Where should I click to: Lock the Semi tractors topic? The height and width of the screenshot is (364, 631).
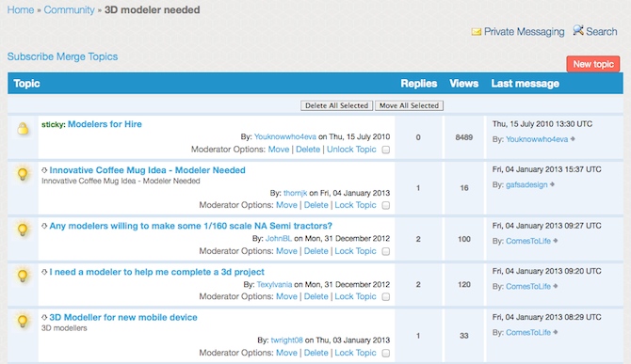355,251
